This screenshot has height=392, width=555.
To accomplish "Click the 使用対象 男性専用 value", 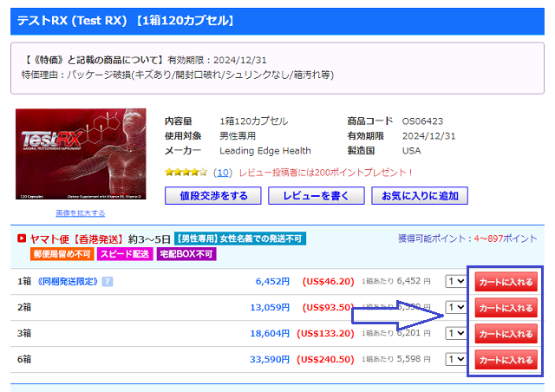I will (x=238, y=136).
